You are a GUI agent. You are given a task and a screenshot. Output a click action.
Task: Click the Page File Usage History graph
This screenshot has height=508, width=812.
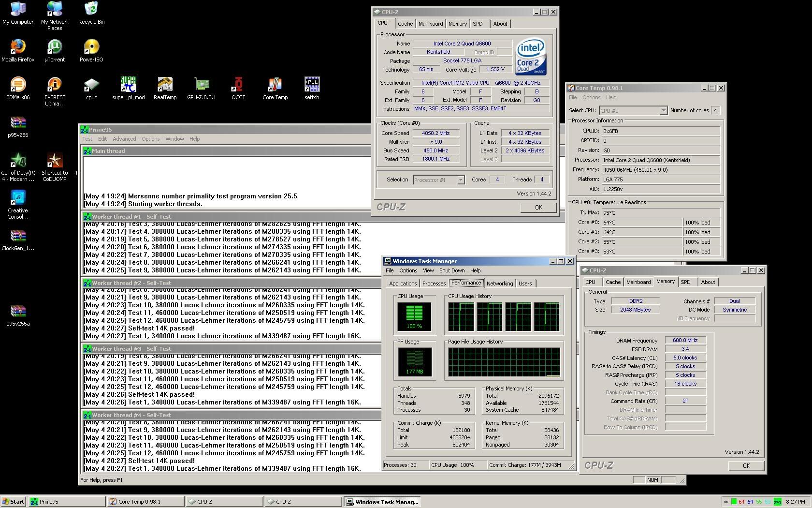click(504, 362)
